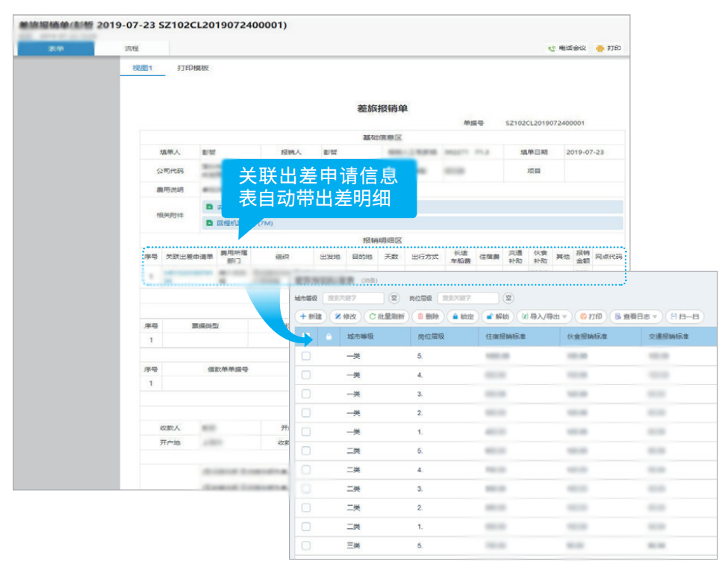Check the first 二类 row with level 5
This screenshot has height=573, width=728.
[x=306, y=451]
